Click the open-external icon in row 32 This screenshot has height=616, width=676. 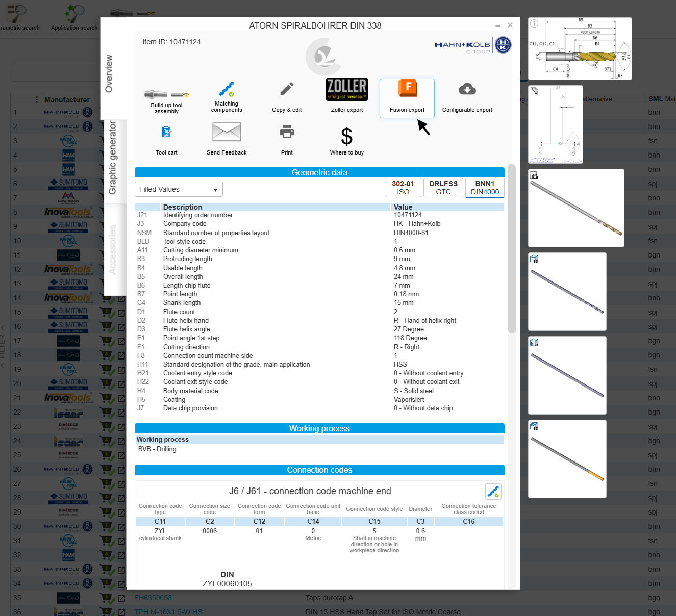coord(121,555)
